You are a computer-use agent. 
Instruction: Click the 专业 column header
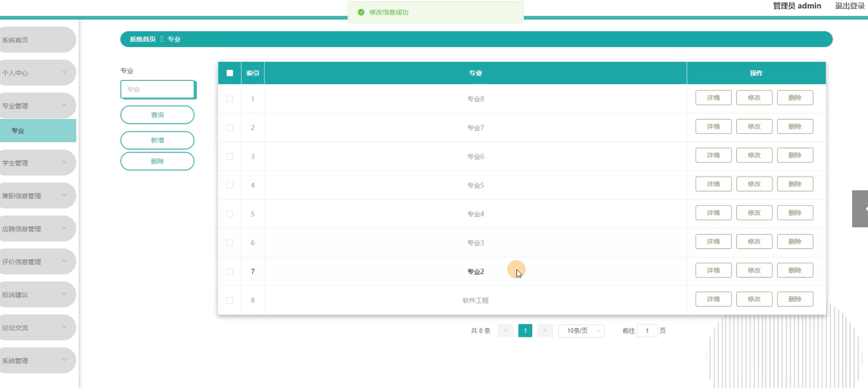[476, 73]
